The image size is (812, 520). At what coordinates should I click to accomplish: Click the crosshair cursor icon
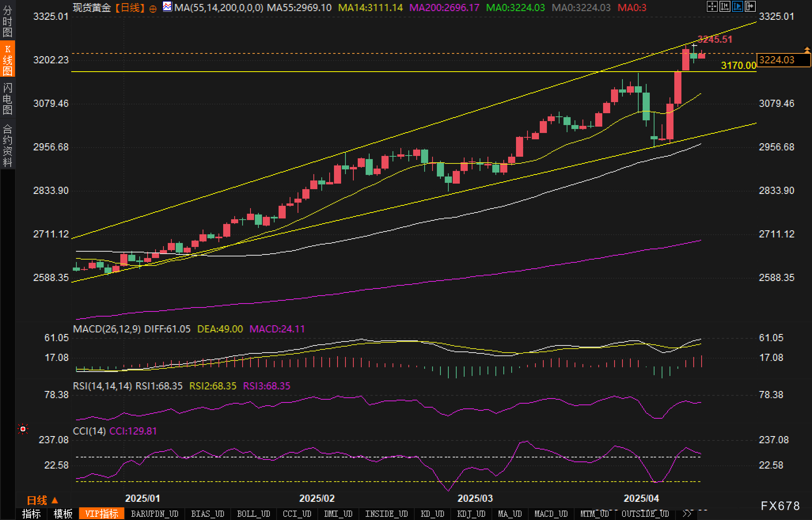tap(712, 6)
